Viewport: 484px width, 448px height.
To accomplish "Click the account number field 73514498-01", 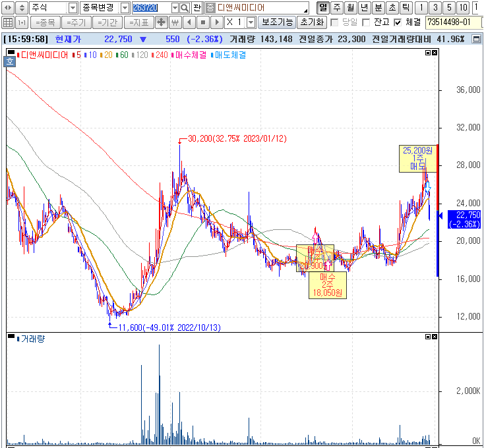I will pyautogui.click(x=453, y=22).
